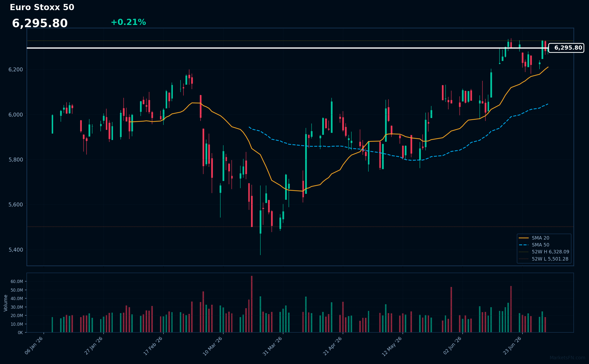Click the +0.21% change value

tap(128, 22)
